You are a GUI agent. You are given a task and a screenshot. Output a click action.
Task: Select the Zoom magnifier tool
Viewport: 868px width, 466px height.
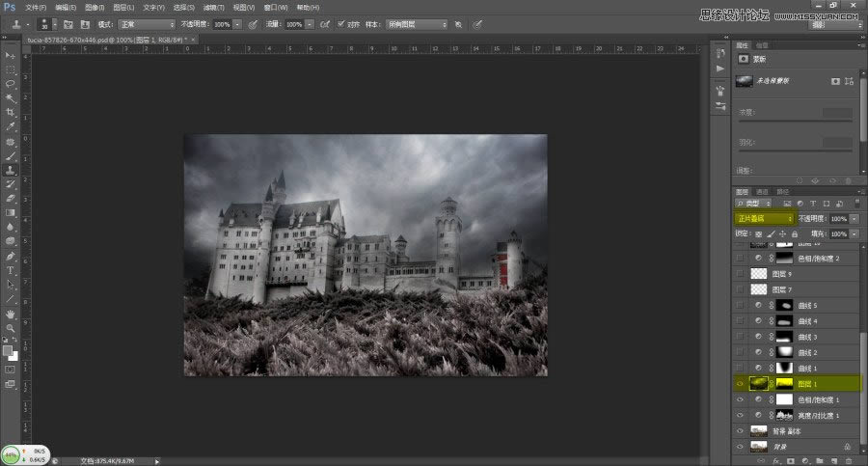pyautogui.click(x=11, y=328)
